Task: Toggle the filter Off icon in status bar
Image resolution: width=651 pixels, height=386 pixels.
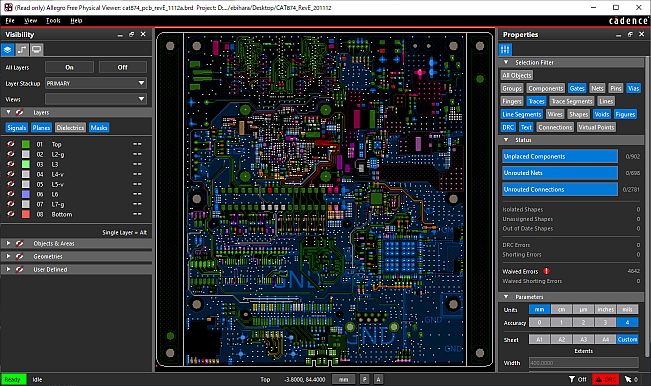Action: pos(578,379)
